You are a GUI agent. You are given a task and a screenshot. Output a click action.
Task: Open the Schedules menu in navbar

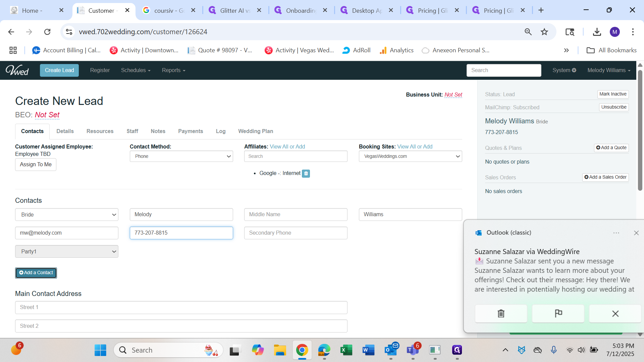point(136,70)
